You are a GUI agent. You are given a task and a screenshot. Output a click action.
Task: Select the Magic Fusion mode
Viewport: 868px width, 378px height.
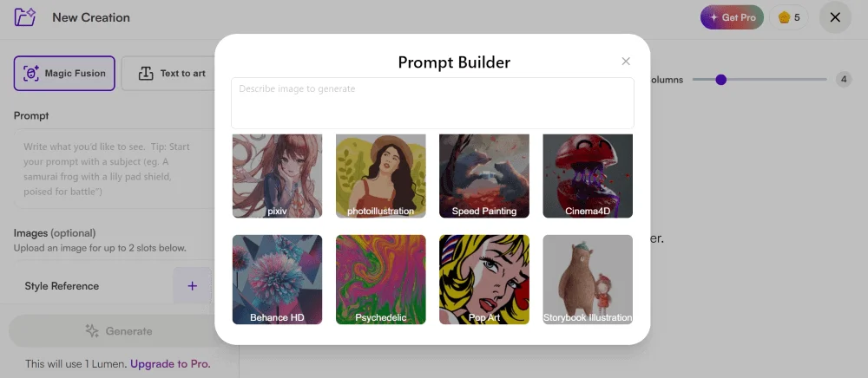(x=64, y=73)
